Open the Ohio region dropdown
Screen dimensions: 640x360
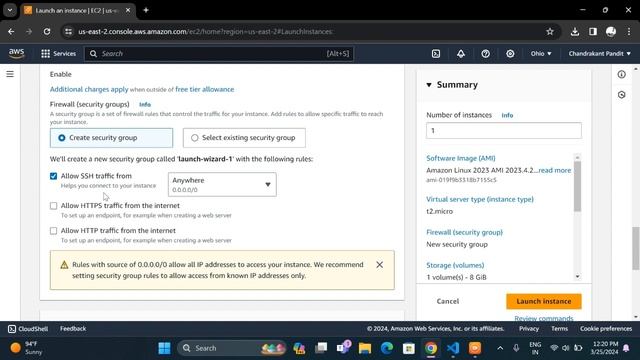click(541, 53)
